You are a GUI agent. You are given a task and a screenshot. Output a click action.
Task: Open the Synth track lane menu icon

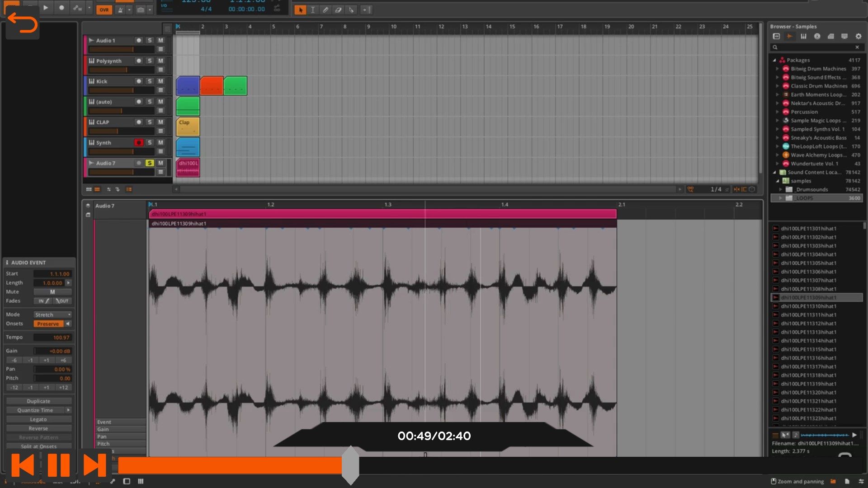[x=160, y=151]
